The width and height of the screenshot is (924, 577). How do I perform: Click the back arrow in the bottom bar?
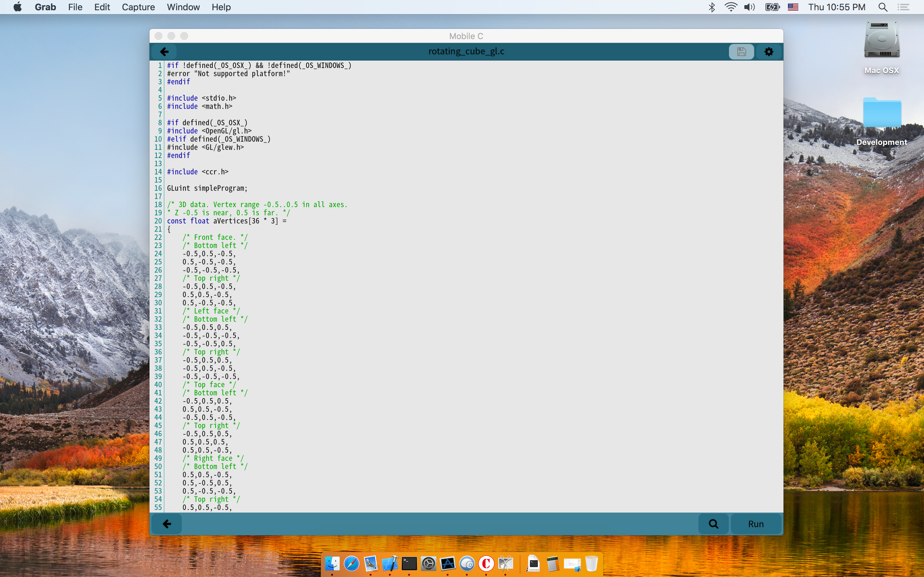tap(167, 524)
